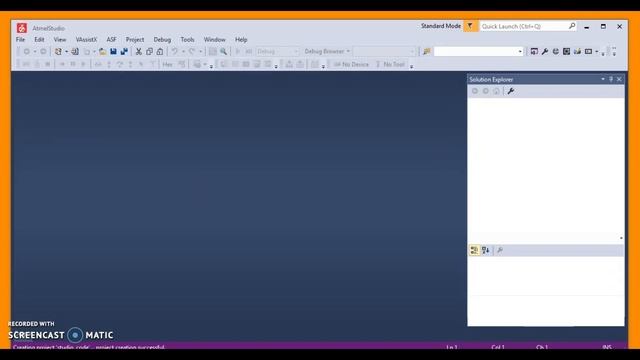This screenshot has width=640, height=360.
Task: Click the Find in Files magnifier icon
Action: point(224,51)
